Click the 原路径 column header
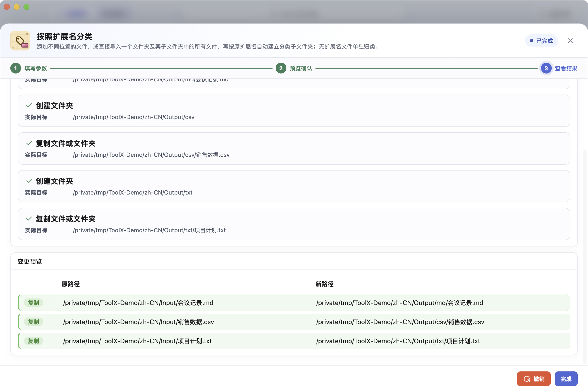The width and height of the screenshot is (588, 392). pyautogui.click(x=71, y=284)
